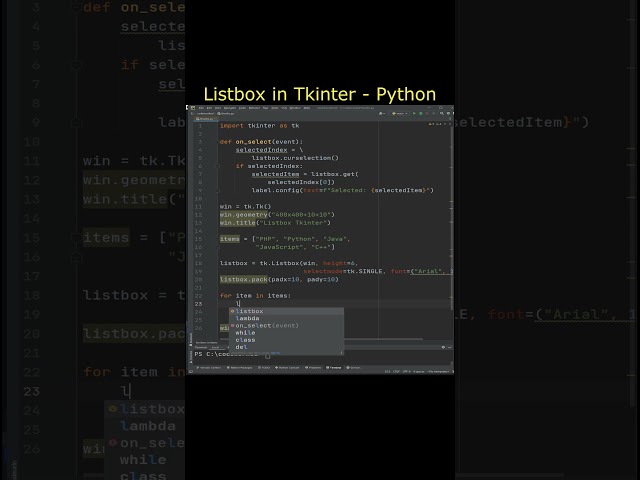Choose 'del' in the autocomplete popup

pyautogui.click(x=287, y=347)
